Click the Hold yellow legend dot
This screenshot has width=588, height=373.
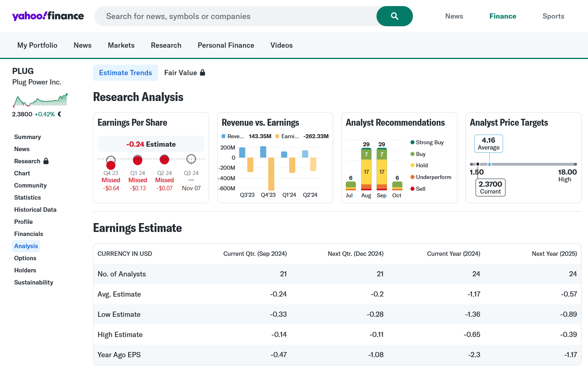412,165
